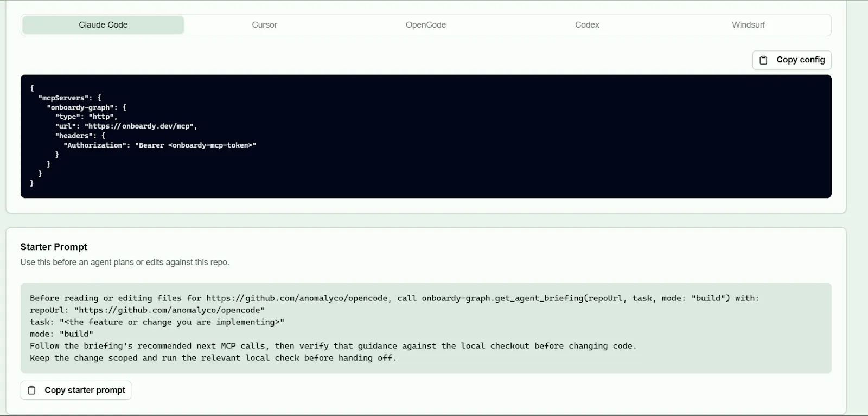Click the "Use this before an agent plans" text
The height and width of the screenshot is (416, 868).
coord(125,263)
